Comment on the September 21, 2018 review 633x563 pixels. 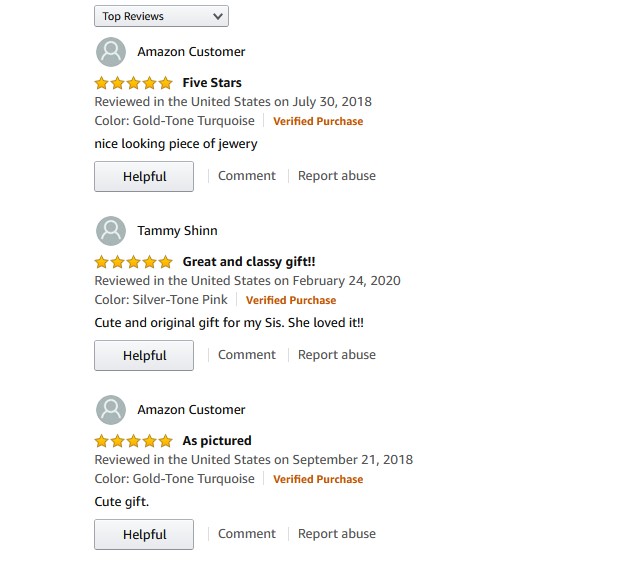(x=246, y=534)
